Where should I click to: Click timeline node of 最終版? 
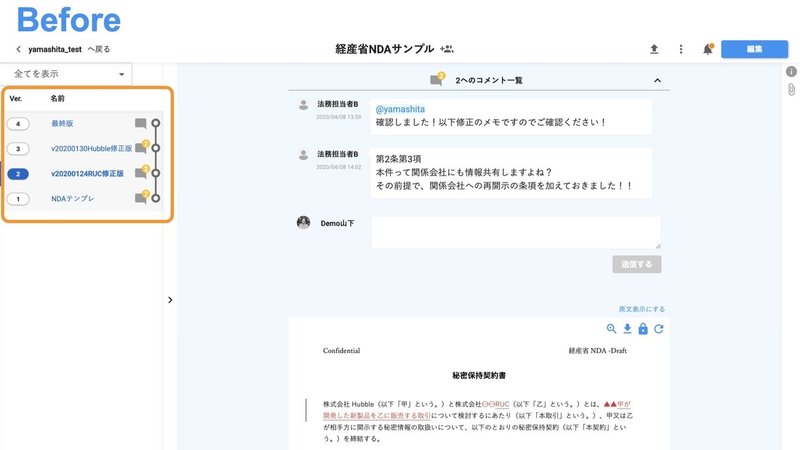click(x=156, y=123)
